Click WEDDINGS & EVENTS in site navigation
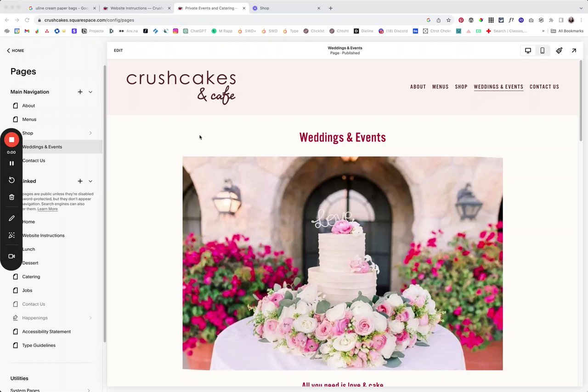Image resolution: width=588 pixels, height=392 pixels. (498, 87)
